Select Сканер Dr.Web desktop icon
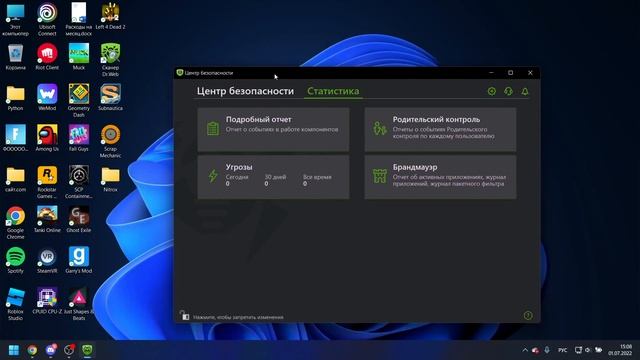The image size is (640, 360). [110, 60]
